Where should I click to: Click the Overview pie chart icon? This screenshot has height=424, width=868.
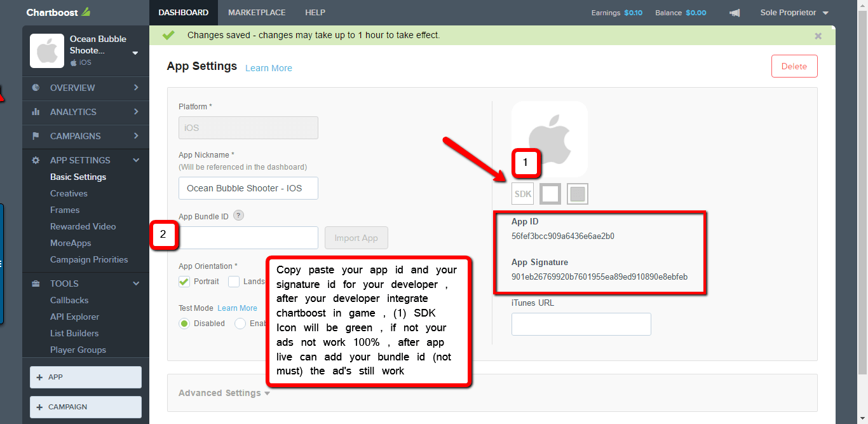pos(36,88)
